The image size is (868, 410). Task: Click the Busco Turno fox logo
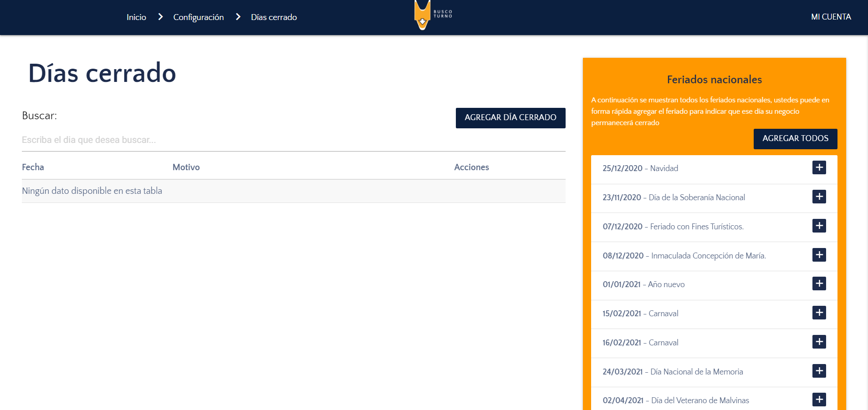[423, 16]
